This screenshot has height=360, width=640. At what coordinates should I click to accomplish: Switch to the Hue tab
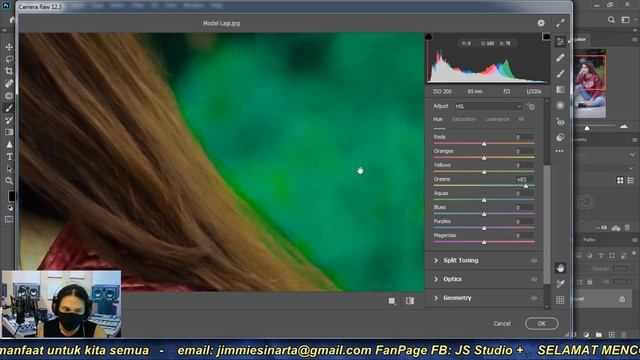tap(438, 119)
